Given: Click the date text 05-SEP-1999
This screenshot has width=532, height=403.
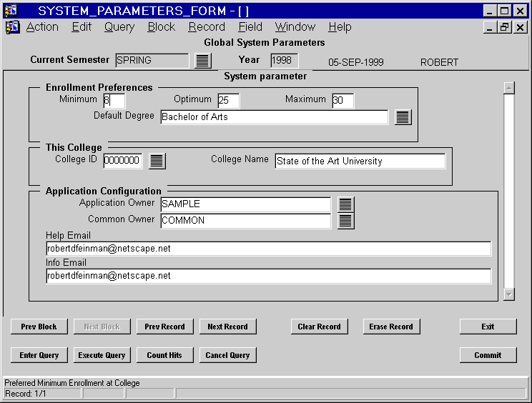Looking at the screenshot, I should (356, 62).
